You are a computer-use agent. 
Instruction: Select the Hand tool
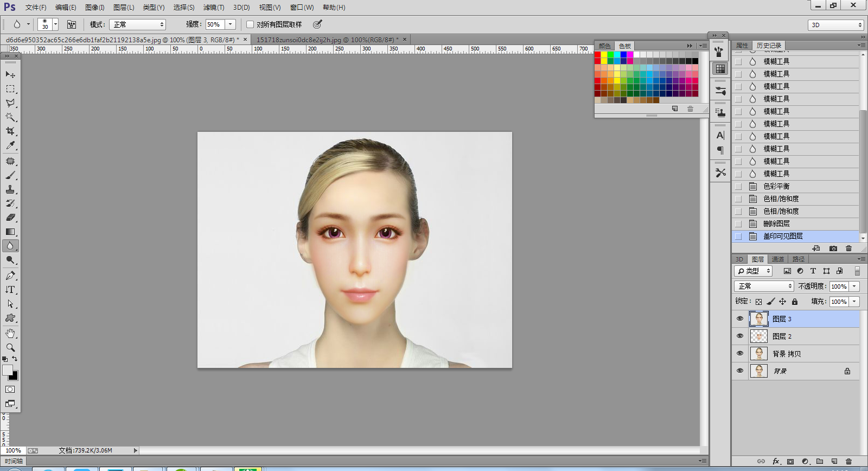pos(10,333)
